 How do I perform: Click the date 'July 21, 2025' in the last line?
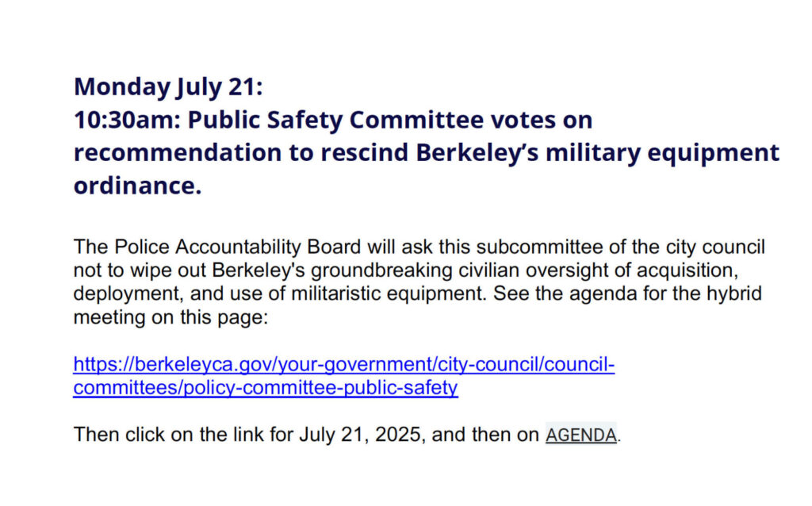[x=360, y=435]
